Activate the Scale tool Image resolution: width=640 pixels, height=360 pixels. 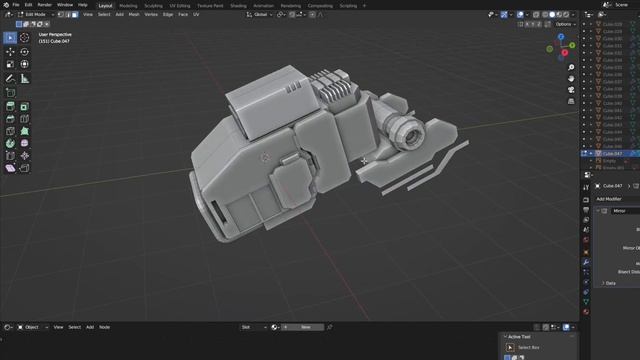click(x=10, y=64)
